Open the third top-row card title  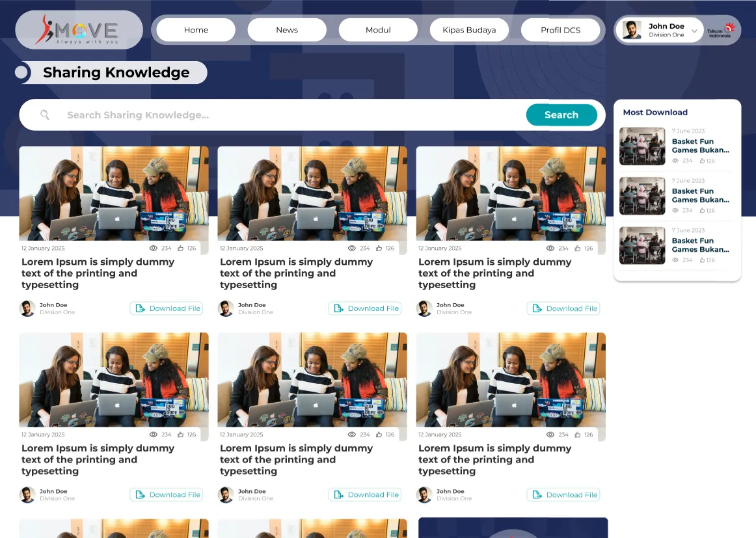494,273
